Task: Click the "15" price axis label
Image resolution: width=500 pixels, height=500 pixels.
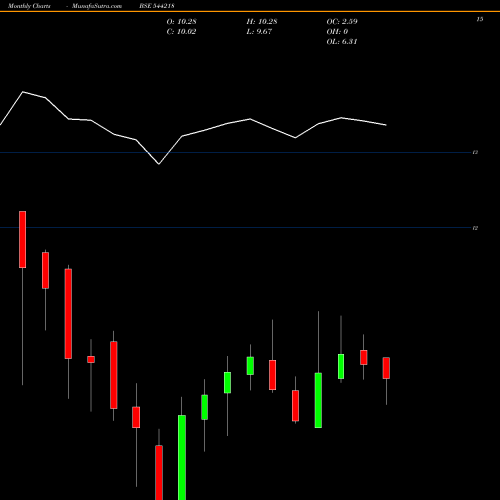Action: 480,19
